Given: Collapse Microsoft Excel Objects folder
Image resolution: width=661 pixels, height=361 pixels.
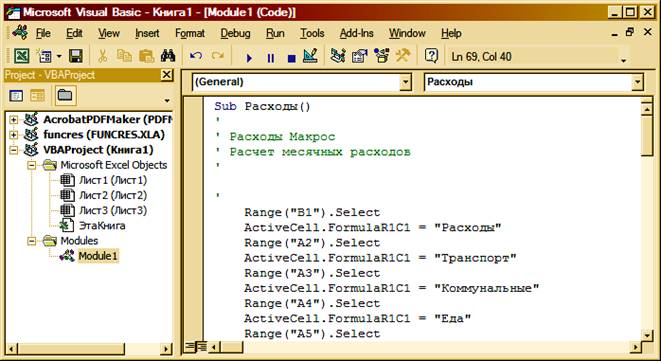Looking at the screenshot, I should click(32, 165).
